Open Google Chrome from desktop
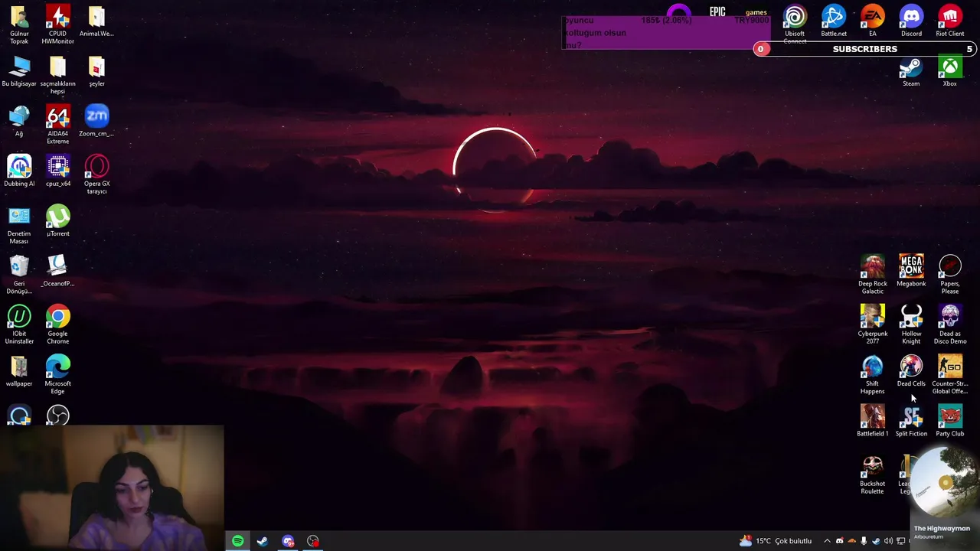The width and height of the screenshot is (980, 551). coord(57,324)
